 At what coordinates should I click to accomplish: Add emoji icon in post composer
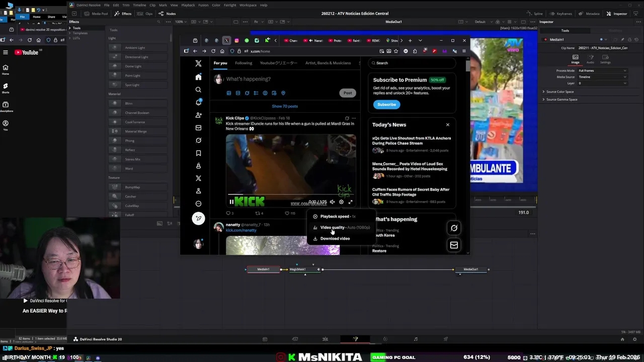(265, 93)
